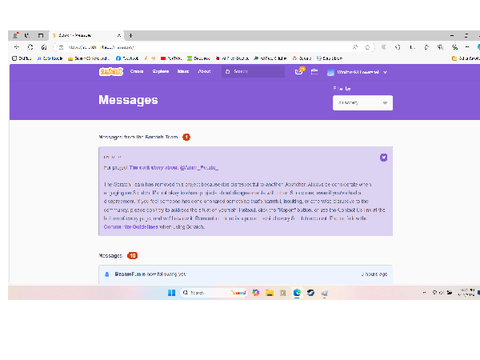Click the taskbar clock and date
Screen dimensions: 480x360
[x=466, y=293]
